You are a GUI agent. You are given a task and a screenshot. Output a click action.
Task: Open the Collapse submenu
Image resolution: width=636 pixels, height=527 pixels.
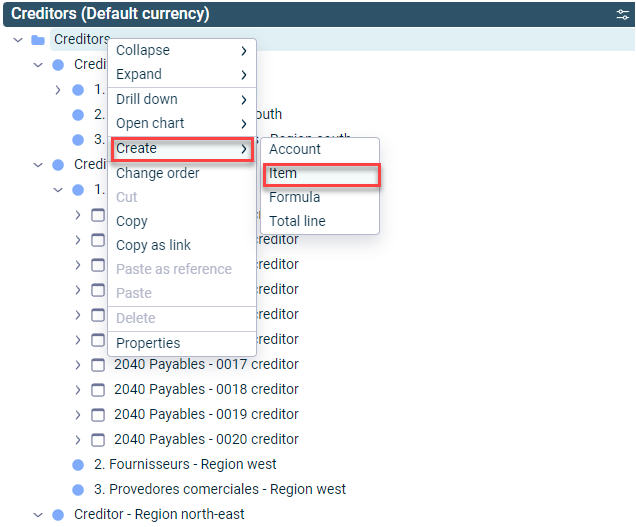coord(182,50)
